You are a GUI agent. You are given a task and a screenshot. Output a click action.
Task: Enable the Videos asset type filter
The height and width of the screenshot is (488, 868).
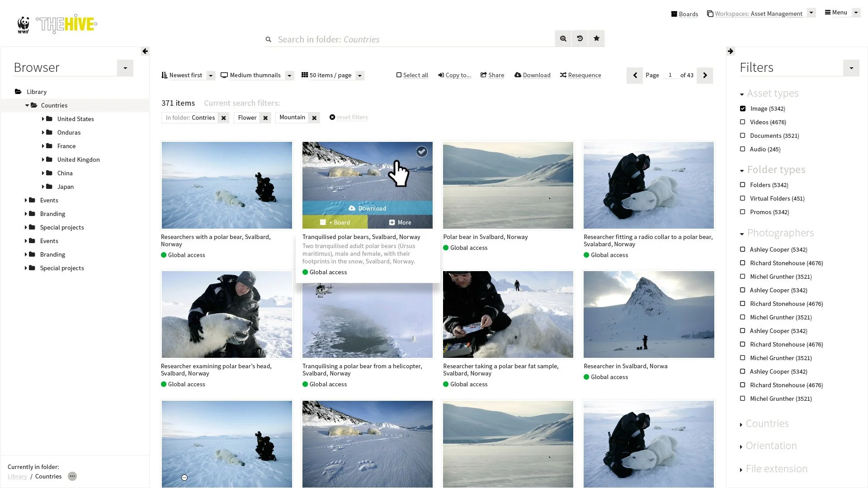742,122
